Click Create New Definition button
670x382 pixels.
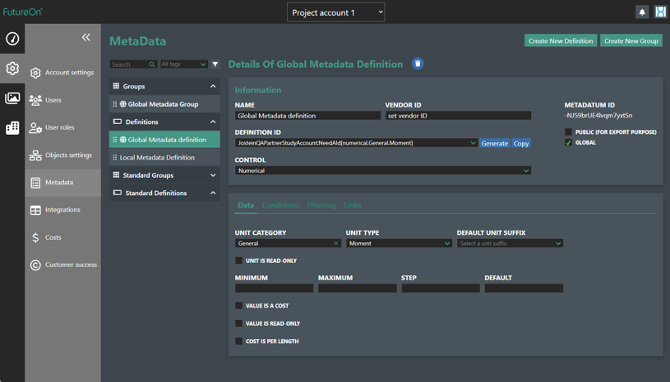point(561,41)
